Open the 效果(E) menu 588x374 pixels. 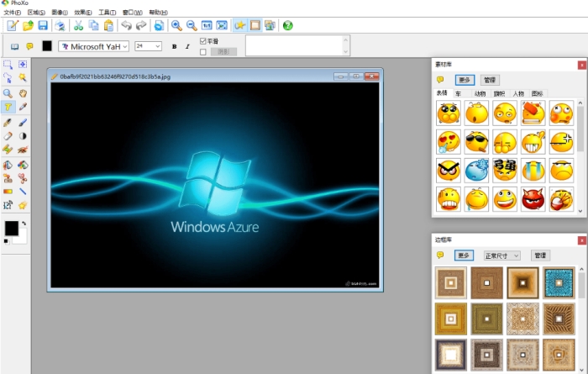[82, 13]
